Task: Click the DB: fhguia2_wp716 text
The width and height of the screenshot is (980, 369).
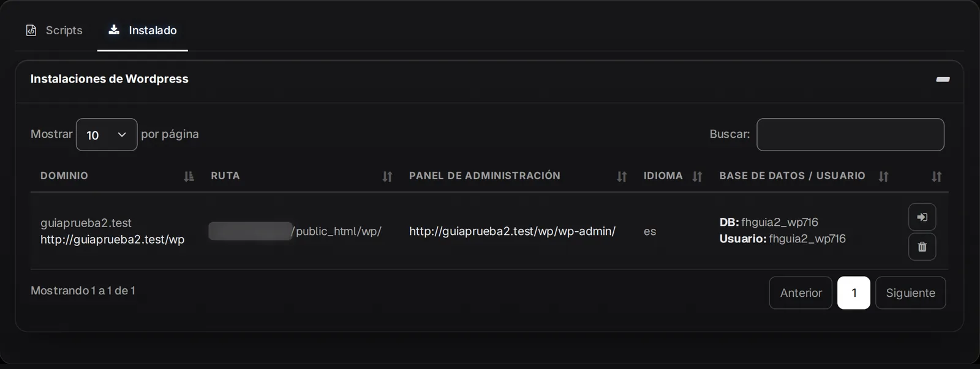Action: click(769, 222)
